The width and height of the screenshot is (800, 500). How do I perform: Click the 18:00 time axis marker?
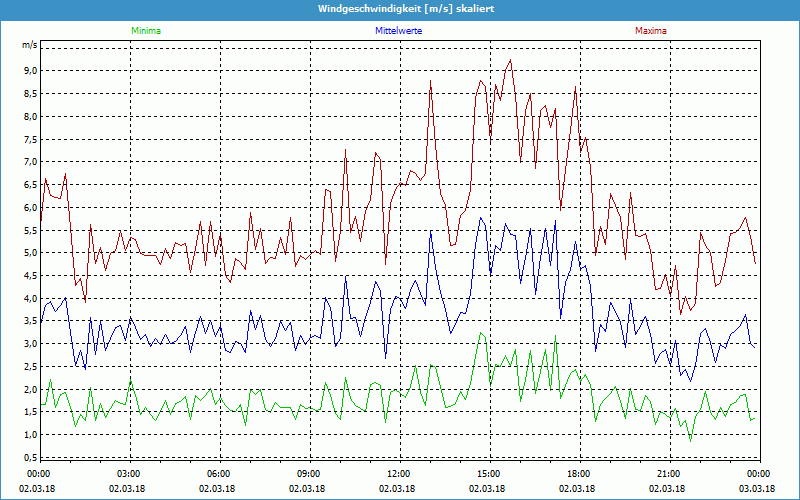click(x=578, y=474)
